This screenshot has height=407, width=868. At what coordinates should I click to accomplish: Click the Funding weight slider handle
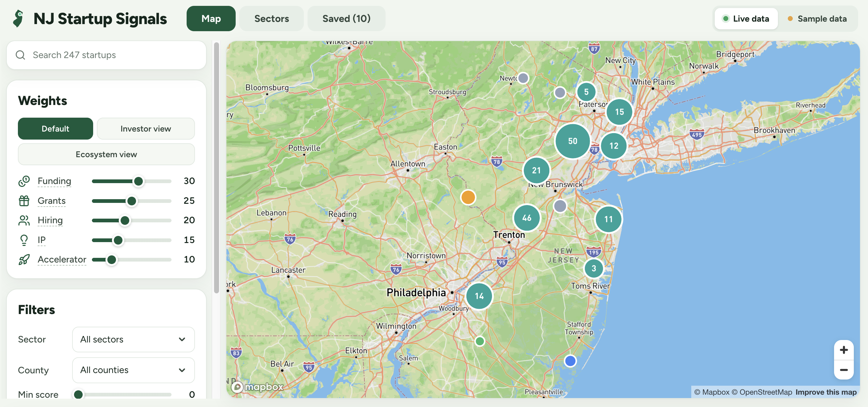point(138,181)
